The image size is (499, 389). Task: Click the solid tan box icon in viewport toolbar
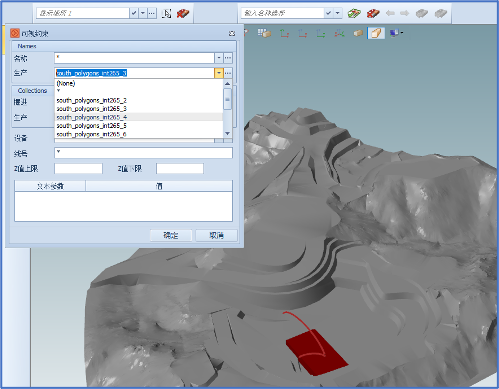[x=358, y=33]
